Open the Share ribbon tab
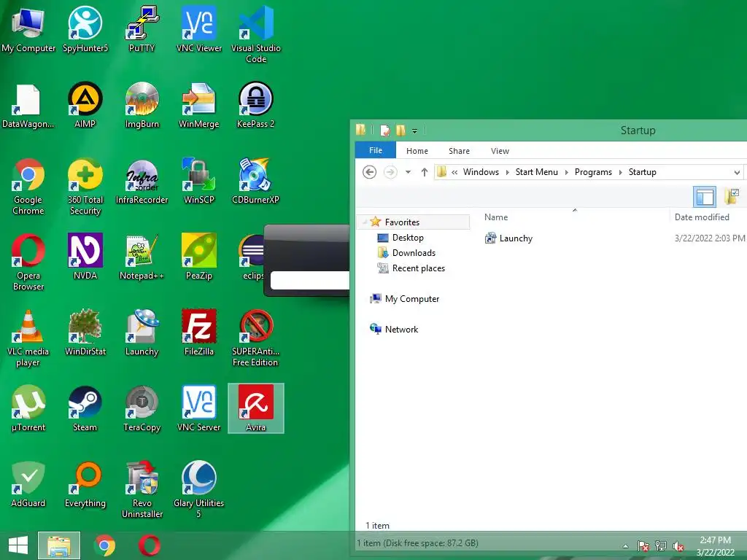This screenshot has height=560, width=747. (459, 151)
